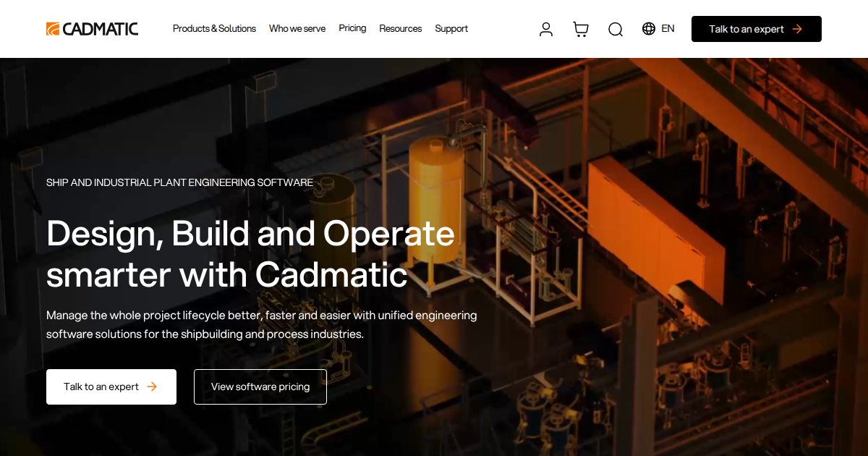Click the Ship and Industrial Plant Engineering Software text
This screenshot has height=456, width=868.
point(179,182)
